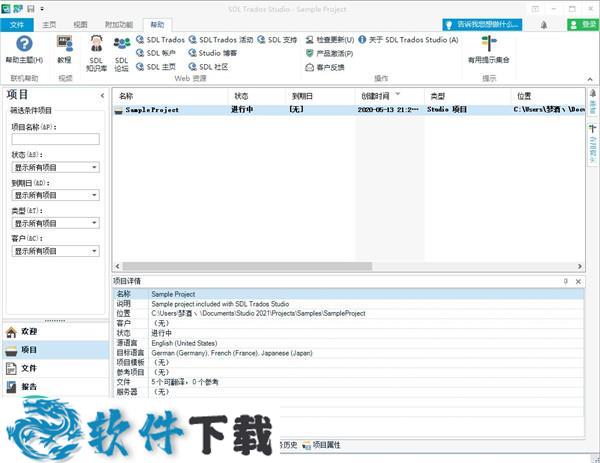Collapse the 项目 navigation pane arrow
The image size is (600, 463).
(x=102, y=96)
